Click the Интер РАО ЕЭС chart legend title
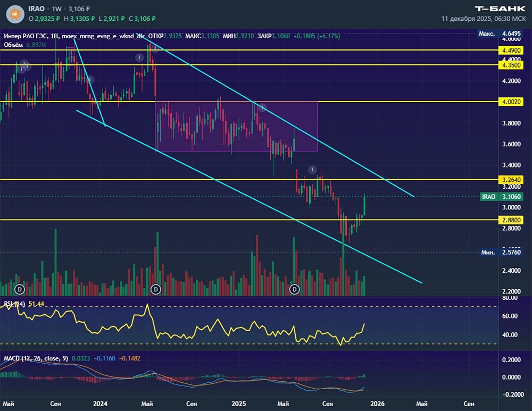The width and height of the screenshot is (532, 411). coord(25,36)
